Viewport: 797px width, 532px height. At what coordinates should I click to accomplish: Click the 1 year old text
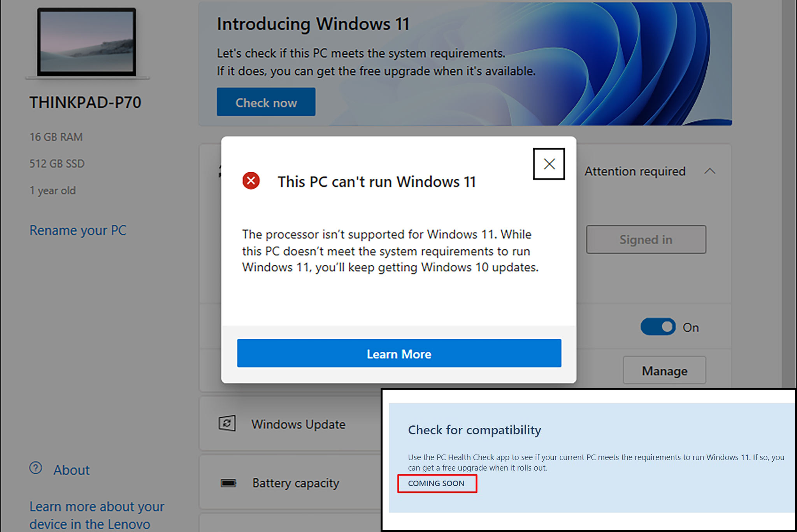(53, 191)
